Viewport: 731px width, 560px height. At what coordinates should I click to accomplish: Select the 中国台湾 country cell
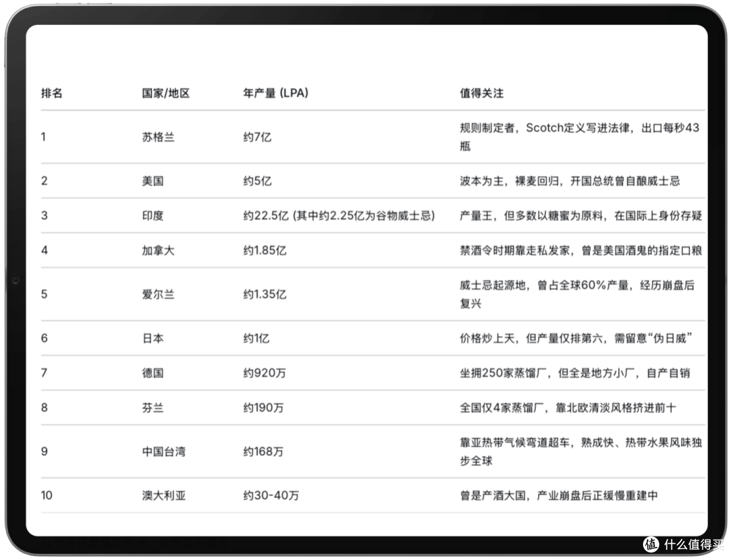[x=164, y=451]
